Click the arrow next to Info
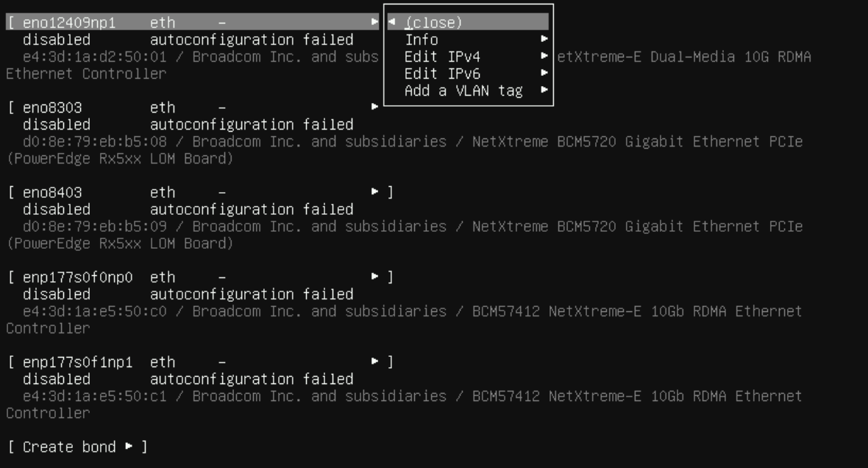This screenshot has height=468, width=868. pyautogui.click(x=544, y=39)
